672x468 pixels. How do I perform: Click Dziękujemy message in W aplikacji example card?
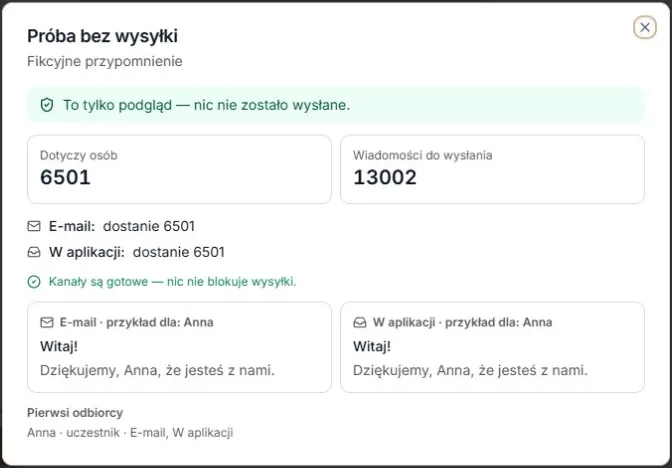point(470,370)
